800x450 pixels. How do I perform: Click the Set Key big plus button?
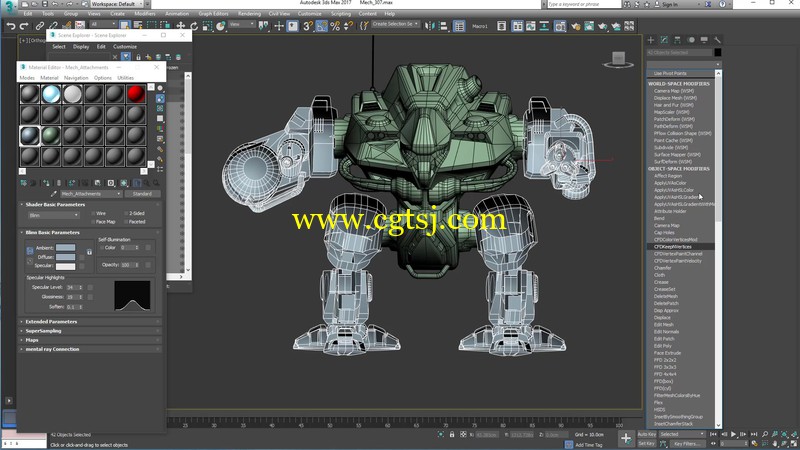[x=626, y=438]
